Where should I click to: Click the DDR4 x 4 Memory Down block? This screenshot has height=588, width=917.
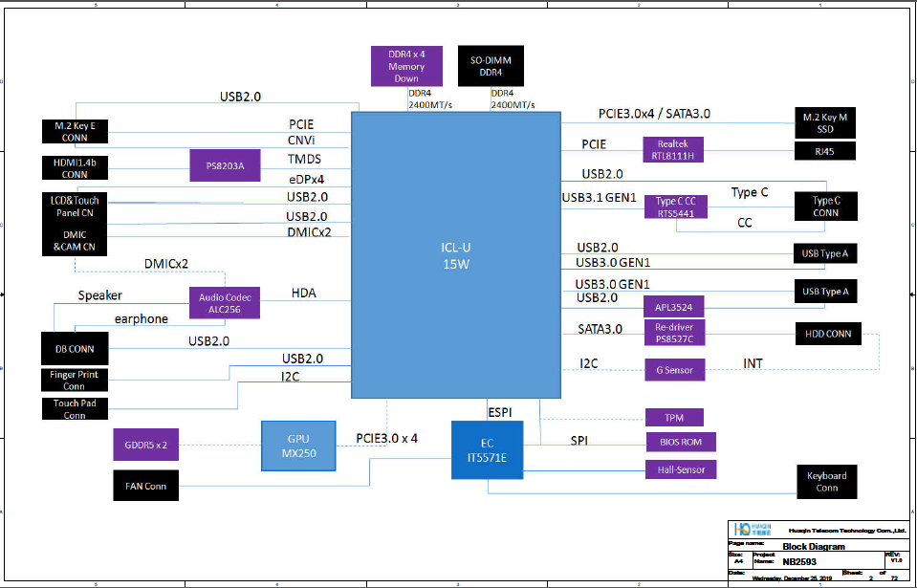(406, 66)
